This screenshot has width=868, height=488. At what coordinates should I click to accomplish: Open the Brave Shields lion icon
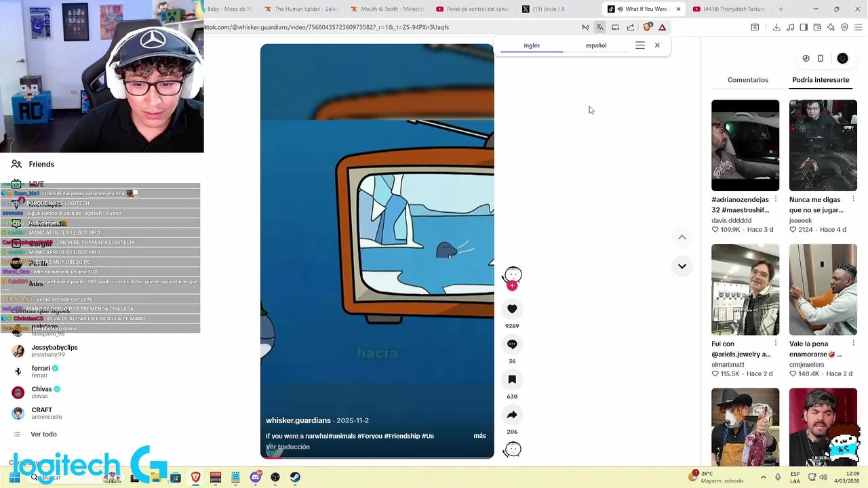(647, 27)
